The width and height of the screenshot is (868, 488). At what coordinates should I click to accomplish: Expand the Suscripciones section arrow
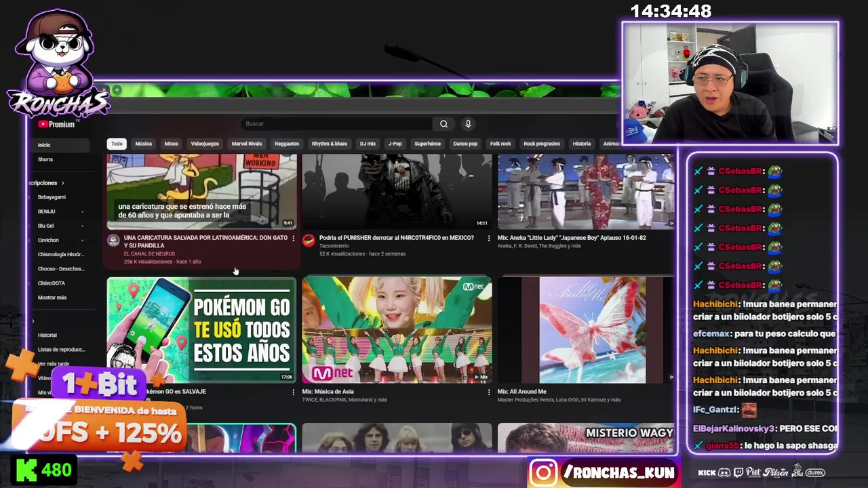pyautogui.click(x=62, y=183)
